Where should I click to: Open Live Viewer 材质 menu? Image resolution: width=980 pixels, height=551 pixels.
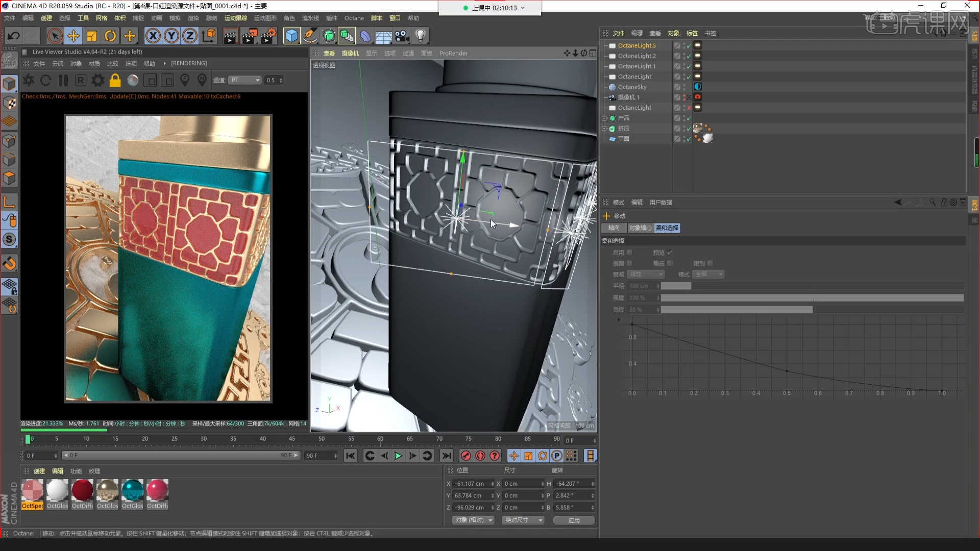[x=94, y=64]
